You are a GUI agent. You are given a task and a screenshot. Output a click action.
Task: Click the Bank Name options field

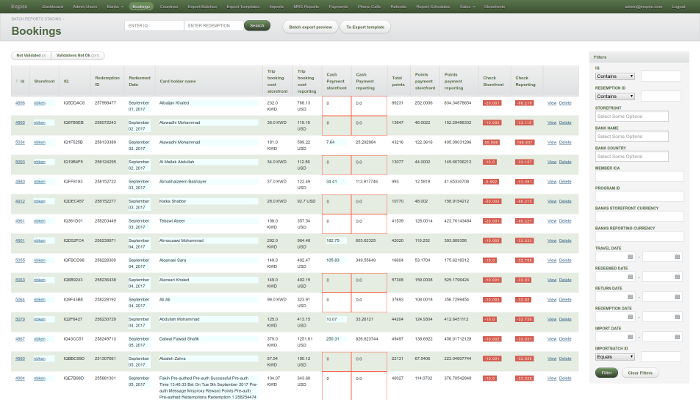click(x=630, y=137)
